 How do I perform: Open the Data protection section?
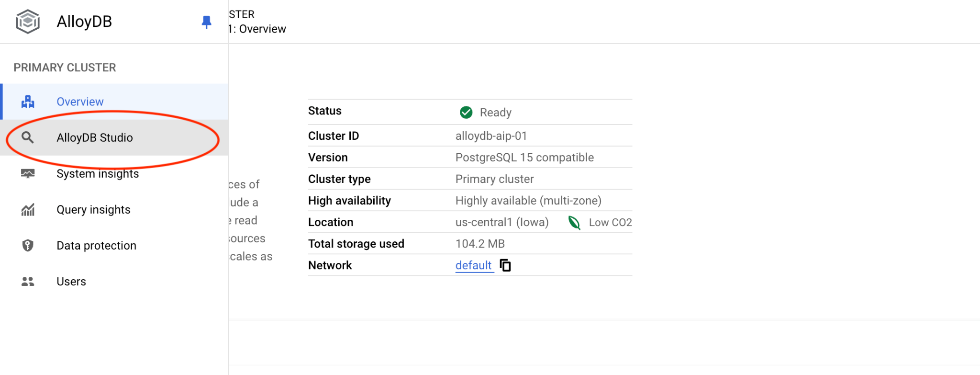pyautogui.click(x=96, y=246)
